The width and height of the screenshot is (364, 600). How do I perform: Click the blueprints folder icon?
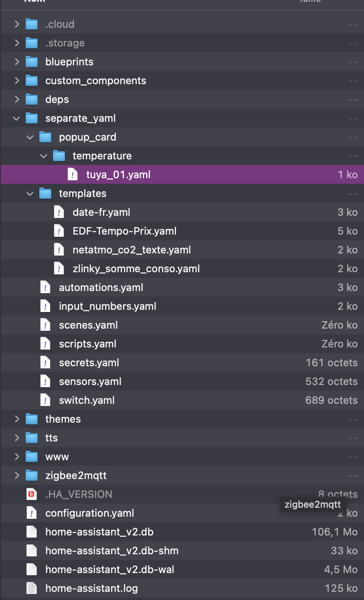point(32,62)
